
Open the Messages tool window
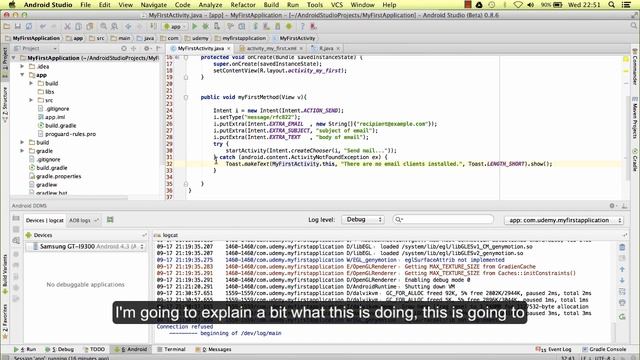tap(213, 349)
